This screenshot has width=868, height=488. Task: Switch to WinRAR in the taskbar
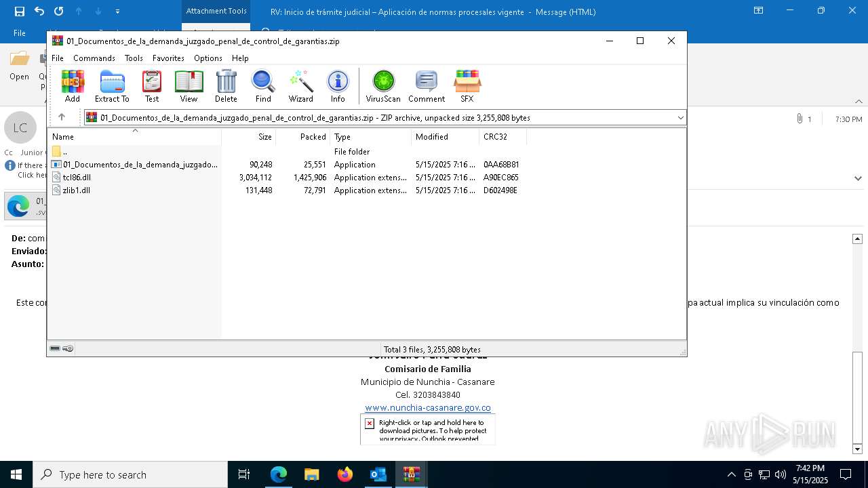coord(412,474)
